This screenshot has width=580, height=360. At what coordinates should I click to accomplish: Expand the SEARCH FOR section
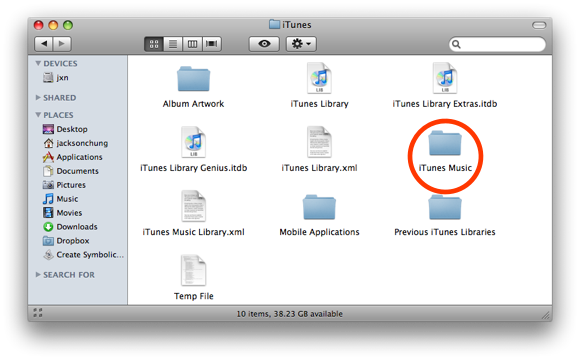point(38,275)
